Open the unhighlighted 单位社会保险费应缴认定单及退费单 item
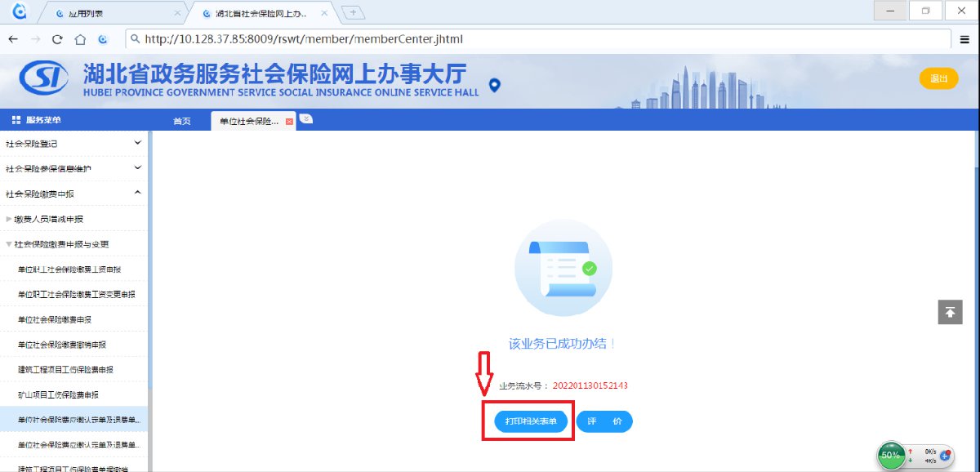Viewport: 980px width, 472px height. (x=73, y=445)
